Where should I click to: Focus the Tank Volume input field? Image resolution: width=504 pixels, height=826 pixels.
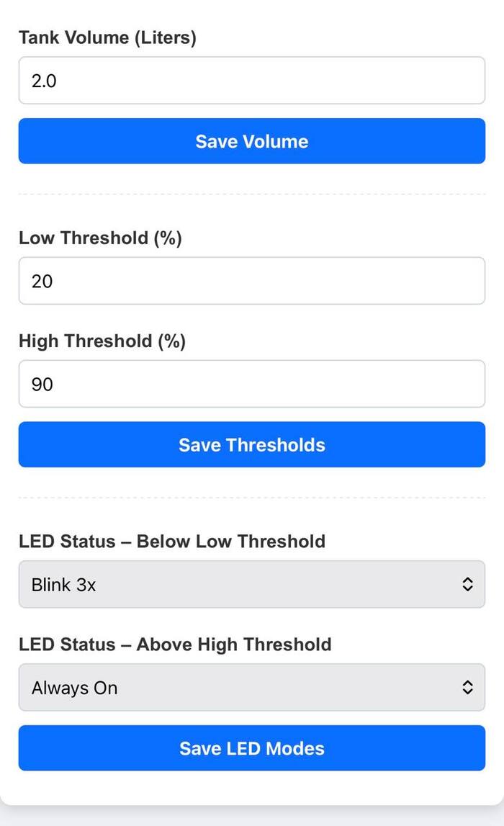251,81
